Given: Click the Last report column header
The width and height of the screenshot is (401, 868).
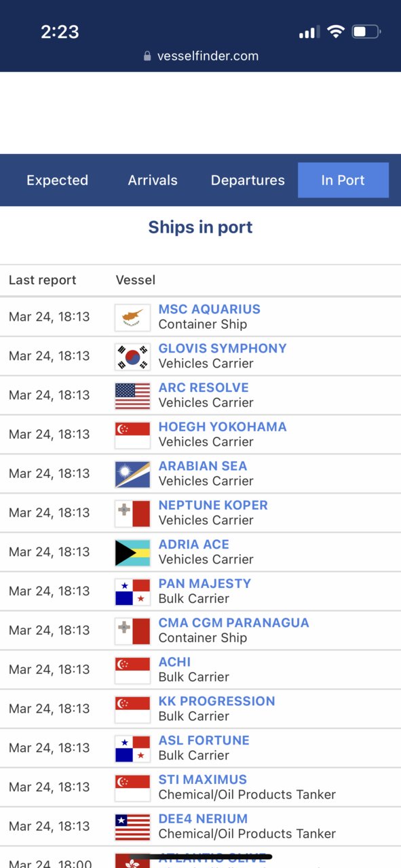Looking at the screenshot, I should [42, 280].
